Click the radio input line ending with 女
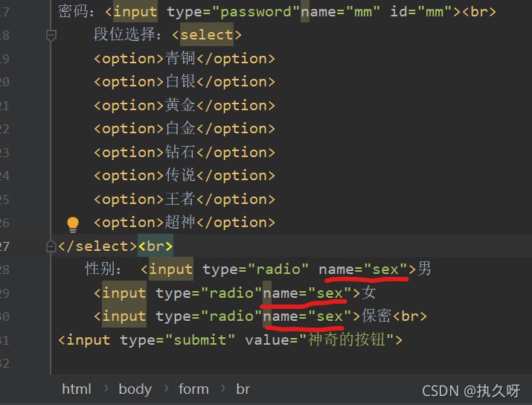 [235, 293]
